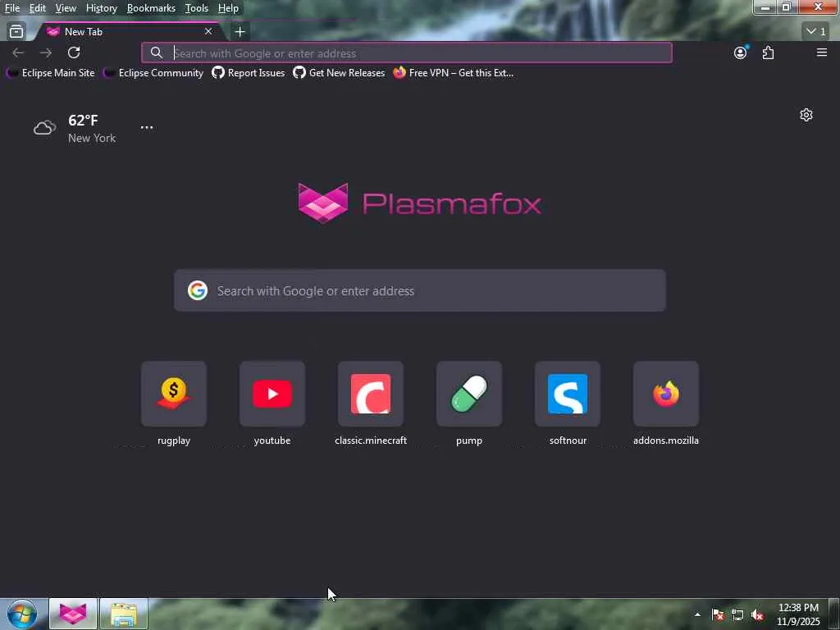Open the pump shortcut tile
The image size is (840, 630).
pos(469,394)
